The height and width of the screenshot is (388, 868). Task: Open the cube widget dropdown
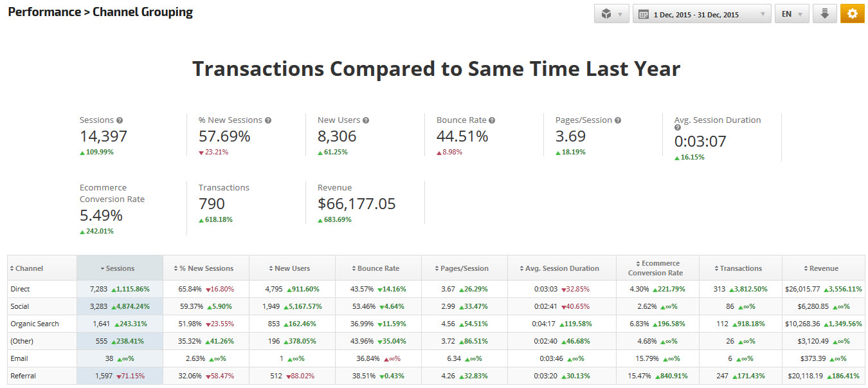[x=611, y=14]
